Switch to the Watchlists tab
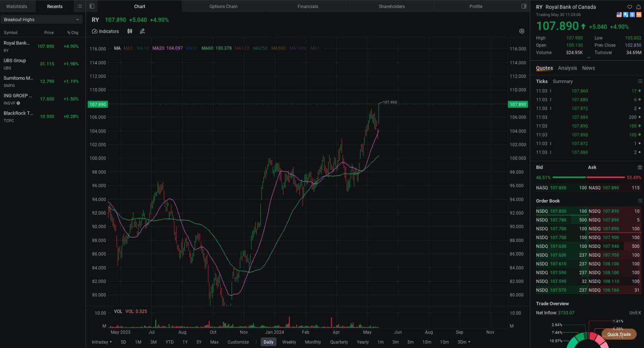Viewport: 644px width, 348px height. (x=17, y=6)
